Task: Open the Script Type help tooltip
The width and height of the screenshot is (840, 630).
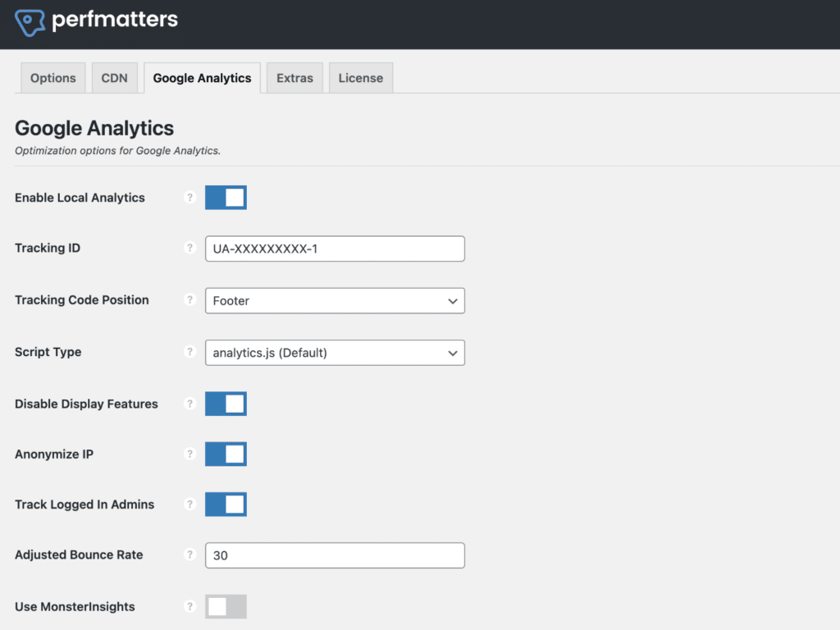Action: (x=189, y=352)
